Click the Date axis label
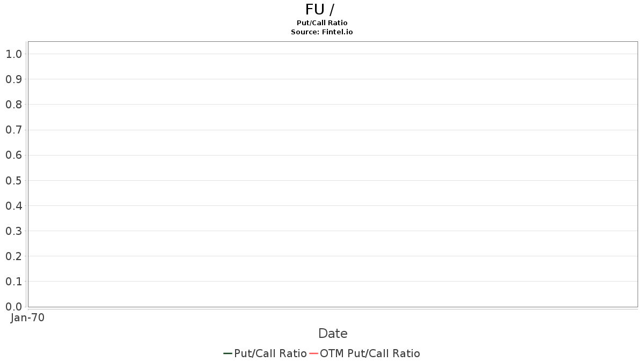 333,334
